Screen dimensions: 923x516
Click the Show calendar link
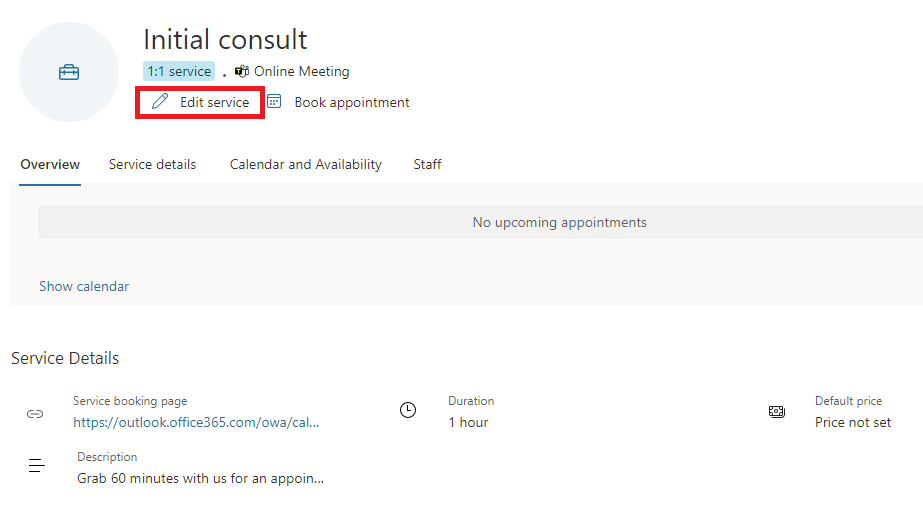(x=84, y=286)
